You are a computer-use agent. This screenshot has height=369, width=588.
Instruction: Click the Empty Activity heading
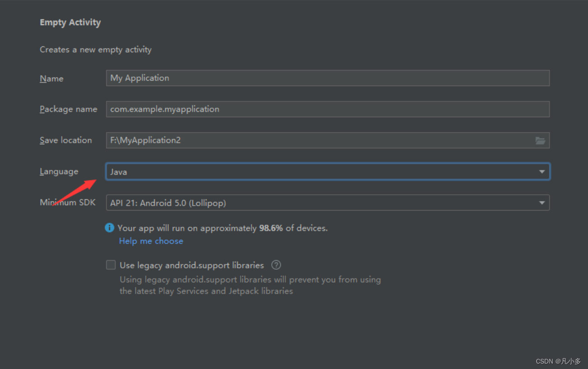70,23
